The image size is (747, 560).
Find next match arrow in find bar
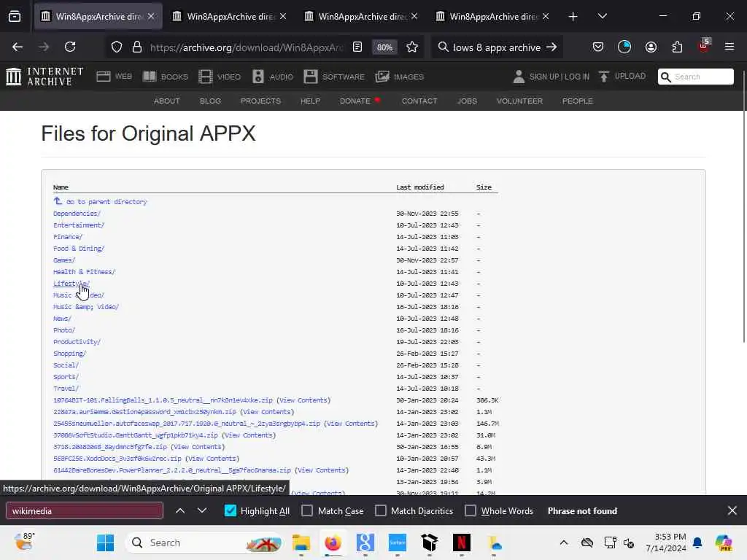pos(202,510)
